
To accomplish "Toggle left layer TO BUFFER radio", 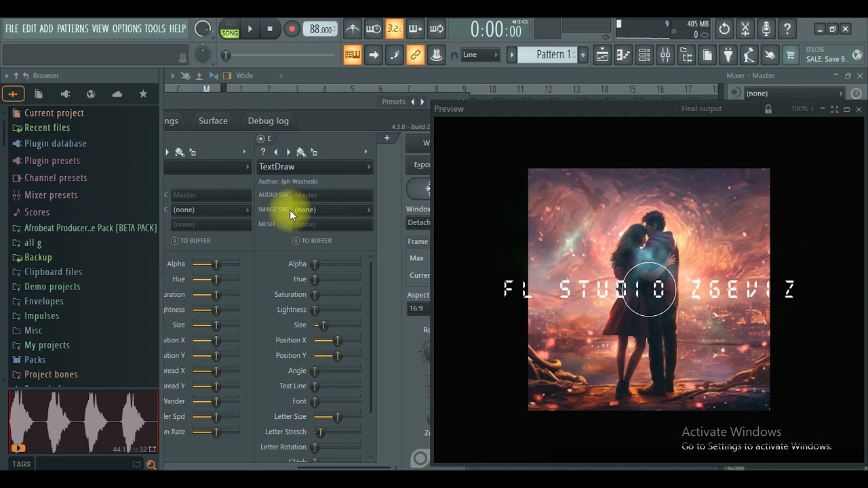I will click(x=174, y=241).
